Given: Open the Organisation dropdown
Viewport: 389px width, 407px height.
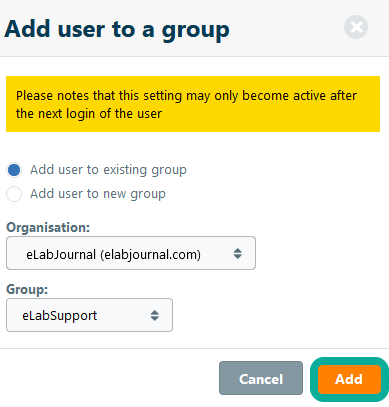Looking at the screenshot, I should point(131,253).
